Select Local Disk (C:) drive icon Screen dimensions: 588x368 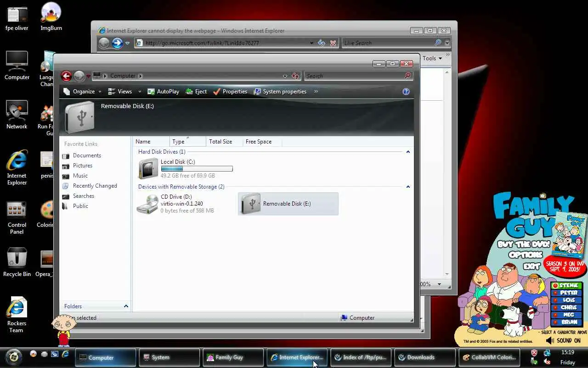[148, 168]
